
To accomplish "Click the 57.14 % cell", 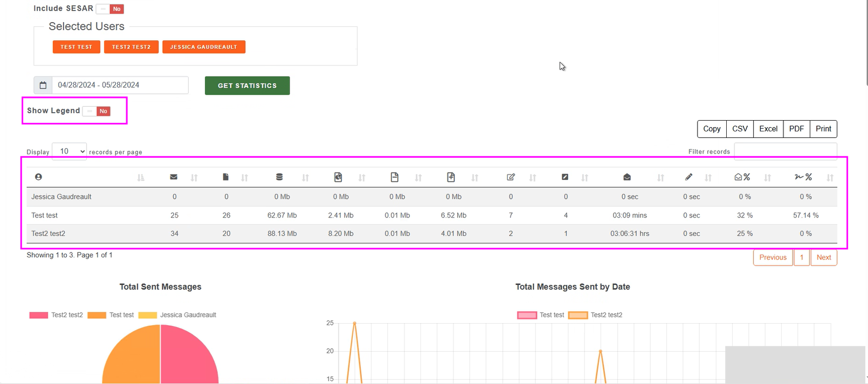I will (806, 215).
